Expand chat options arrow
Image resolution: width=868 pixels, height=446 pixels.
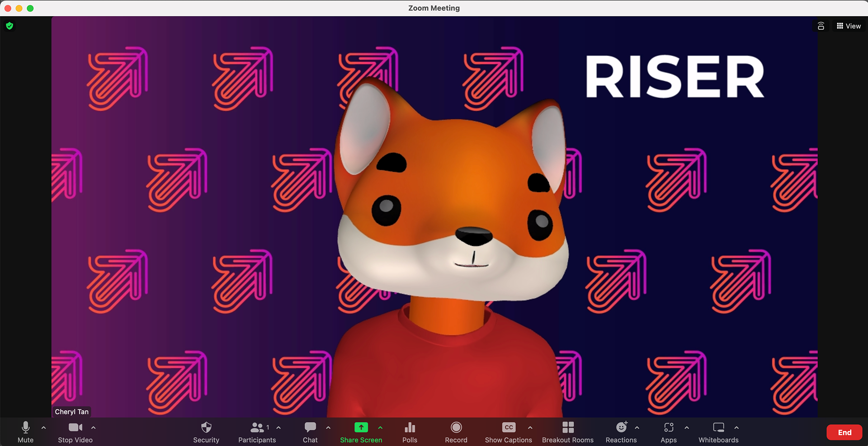click(x=329, y=427)
